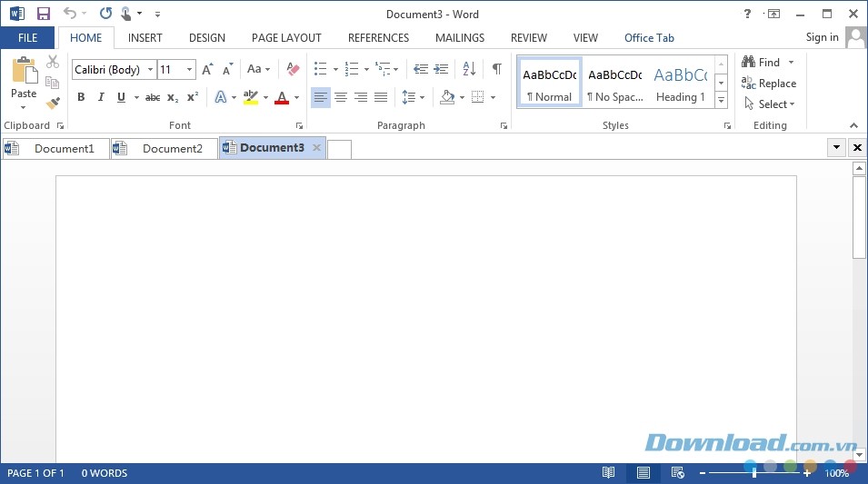Click the Clear All Formatting icon
The image size is (868, 484).
292,69
